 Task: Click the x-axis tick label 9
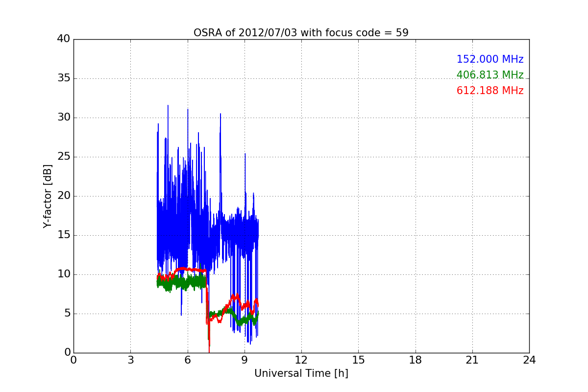click(245, 360)
